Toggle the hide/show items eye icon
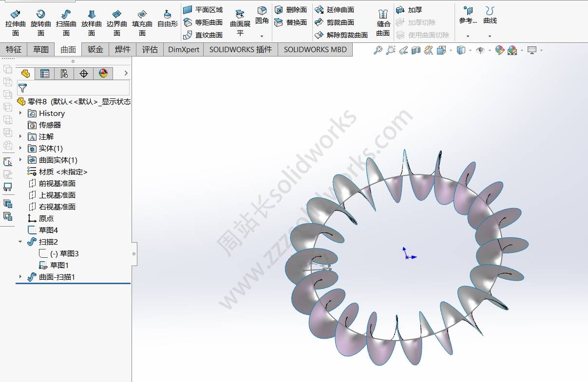 [480, 50]
